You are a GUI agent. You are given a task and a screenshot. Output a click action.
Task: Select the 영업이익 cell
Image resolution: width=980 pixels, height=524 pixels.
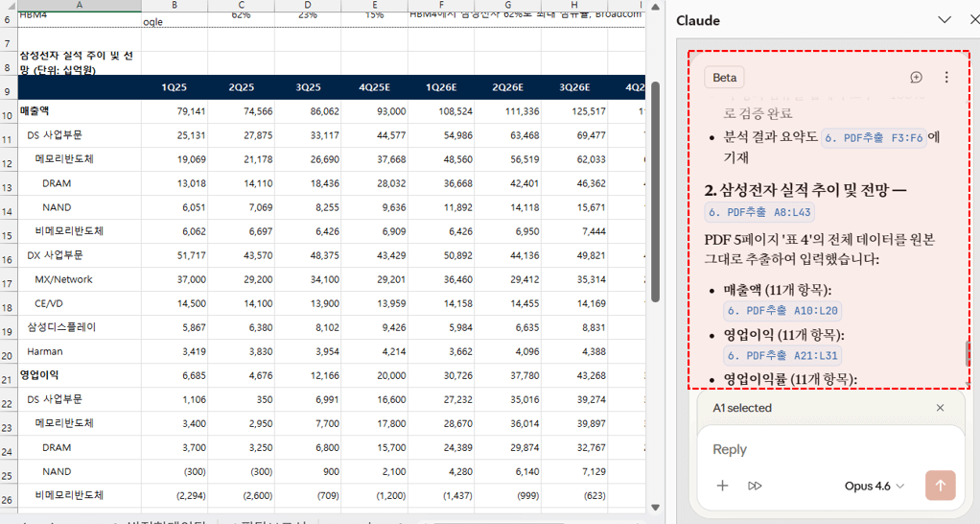coord(80,376)
